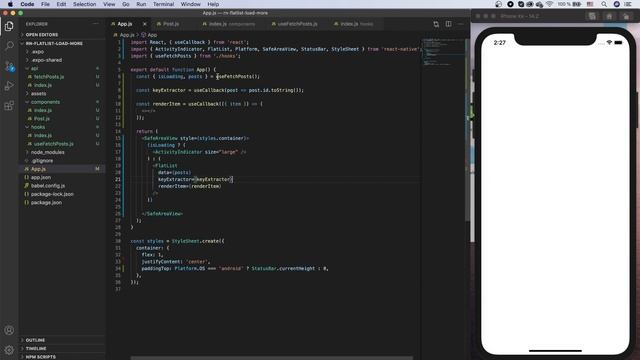Image resolution: width=640 pixels, height=360 pixels.
Task: Open the Selection menu
Action: [x=84, y=4]
